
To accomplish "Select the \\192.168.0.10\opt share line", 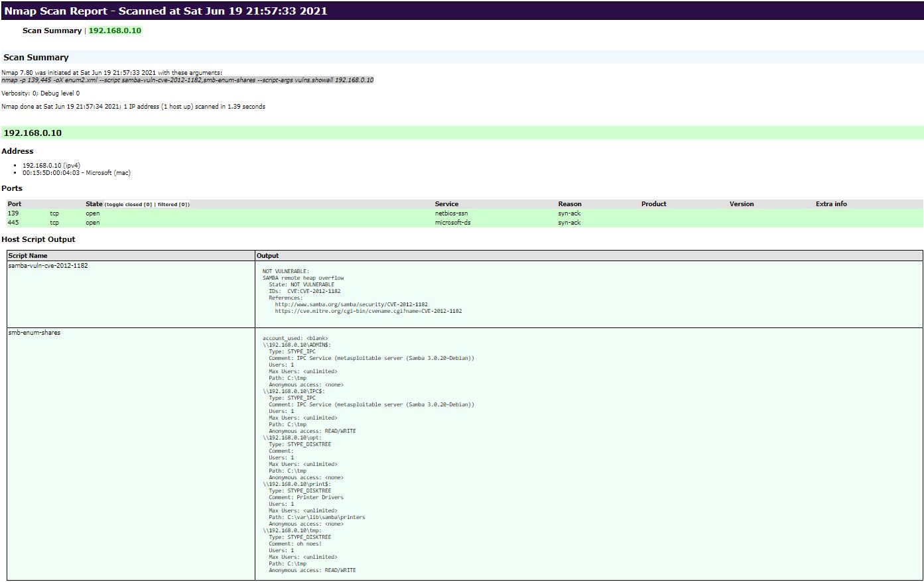I will [292, 438].
